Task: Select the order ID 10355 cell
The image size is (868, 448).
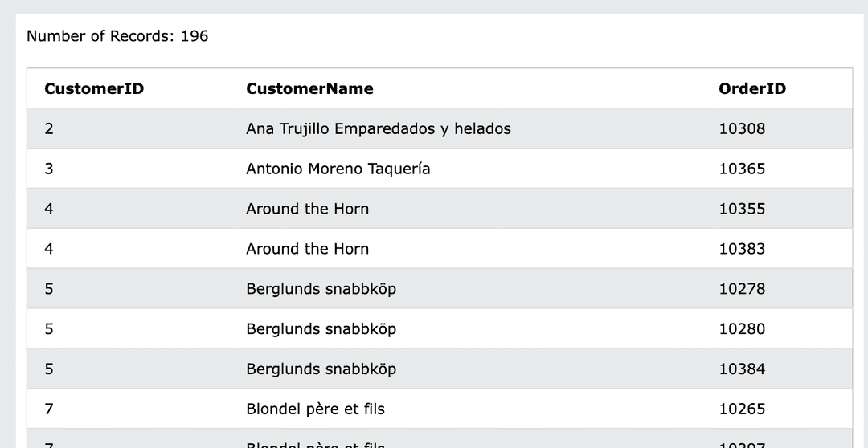Action: point(742,209)
